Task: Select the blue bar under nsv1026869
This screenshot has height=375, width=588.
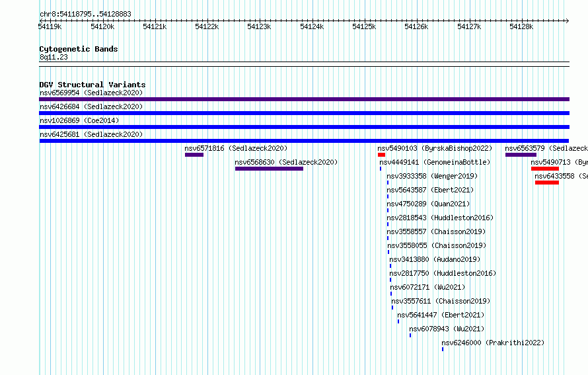Action: coord(304,127)
